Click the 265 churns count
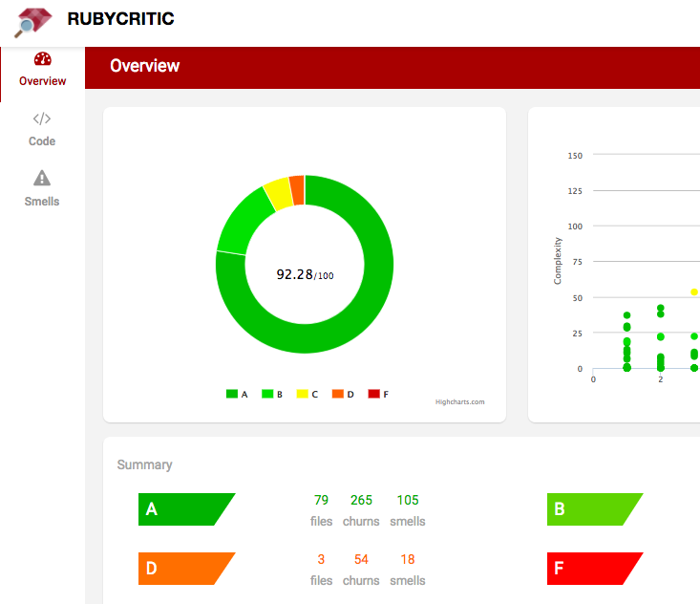The image size is (700, 604). click(x=361, y=500)
